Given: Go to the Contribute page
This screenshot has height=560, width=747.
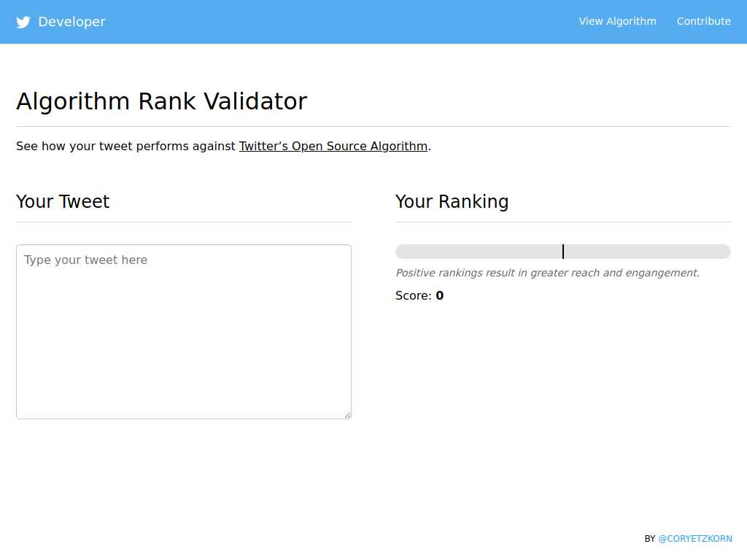Looking at the screenshot, I should pos(704,21).
